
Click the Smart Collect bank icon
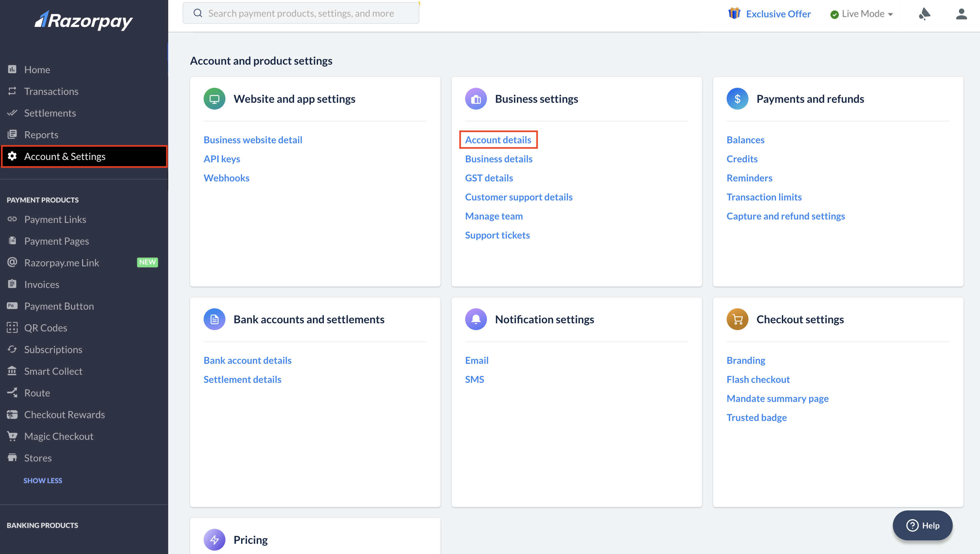point(12,371)
